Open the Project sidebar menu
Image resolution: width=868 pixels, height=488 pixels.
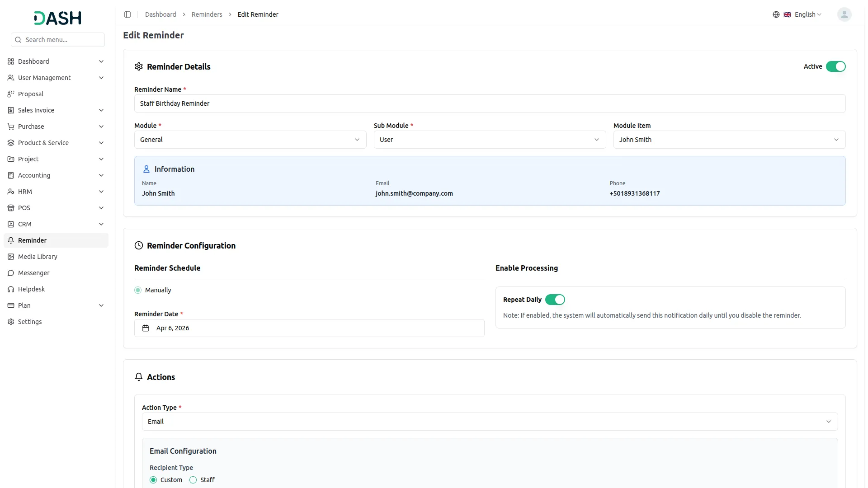56,159
